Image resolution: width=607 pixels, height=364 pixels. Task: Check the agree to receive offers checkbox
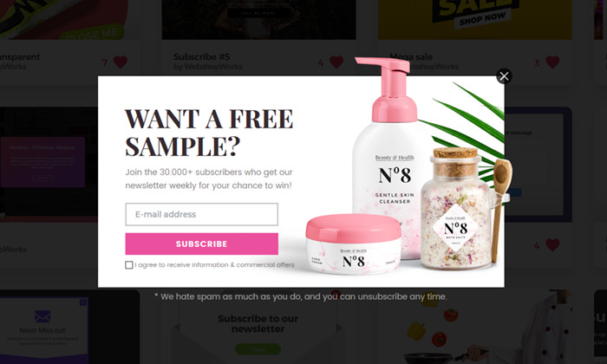click(x=129, y=265)
